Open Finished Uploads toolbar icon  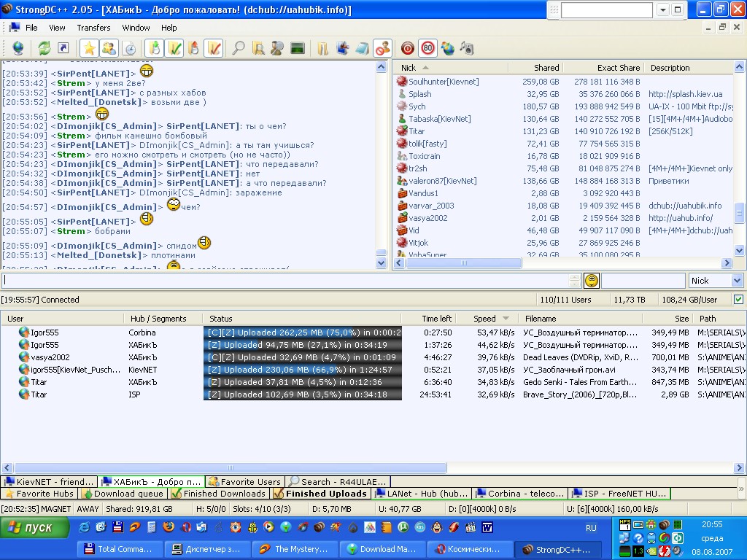point(214,48)
